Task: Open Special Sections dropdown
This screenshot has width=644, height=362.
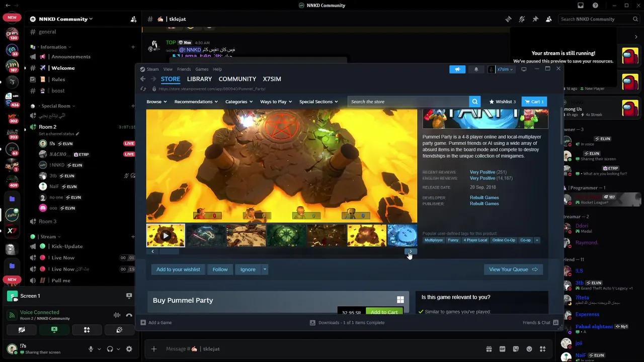Action: click(318, 102)
